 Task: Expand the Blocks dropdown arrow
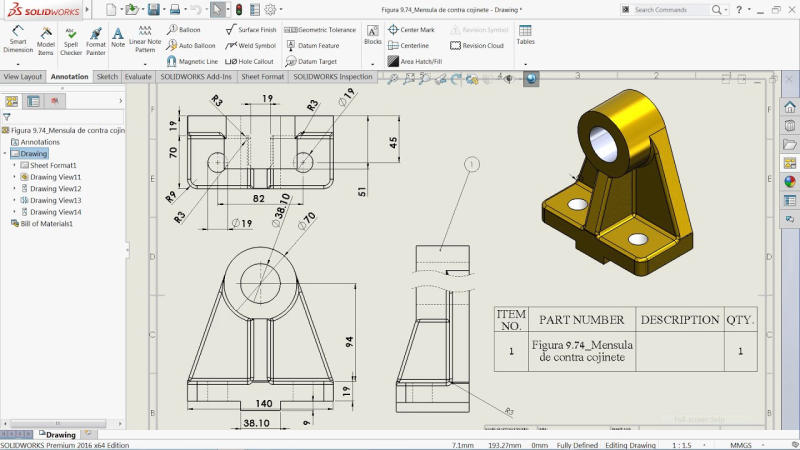(372, 64)
